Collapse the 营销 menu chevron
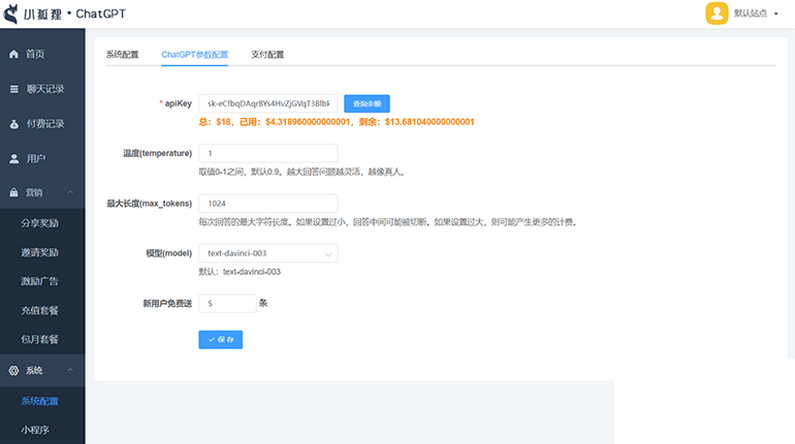The image size is (795, 444). pyautogui.click(x=70, y=192)
